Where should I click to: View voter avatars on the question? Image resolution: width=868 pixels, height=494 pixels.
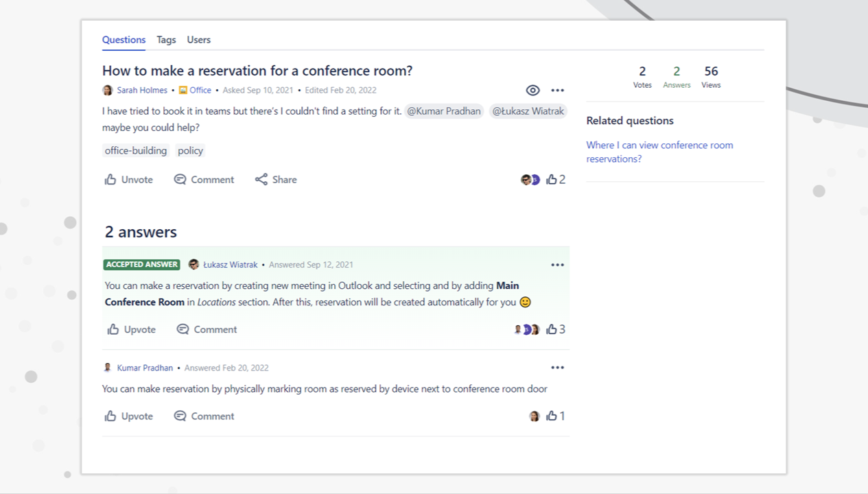pyautogui.click(x=530, y=180)
